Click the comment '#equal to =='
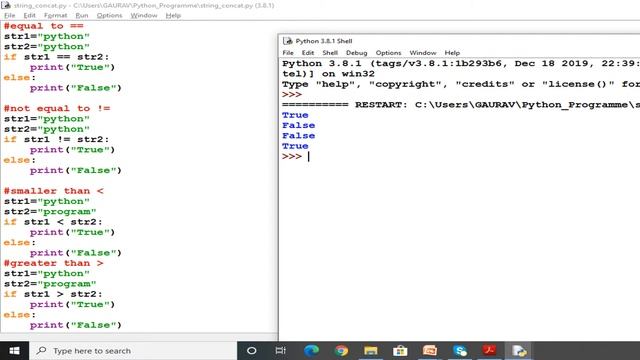This screenshot has width=640, height=360. coord(44,26)
